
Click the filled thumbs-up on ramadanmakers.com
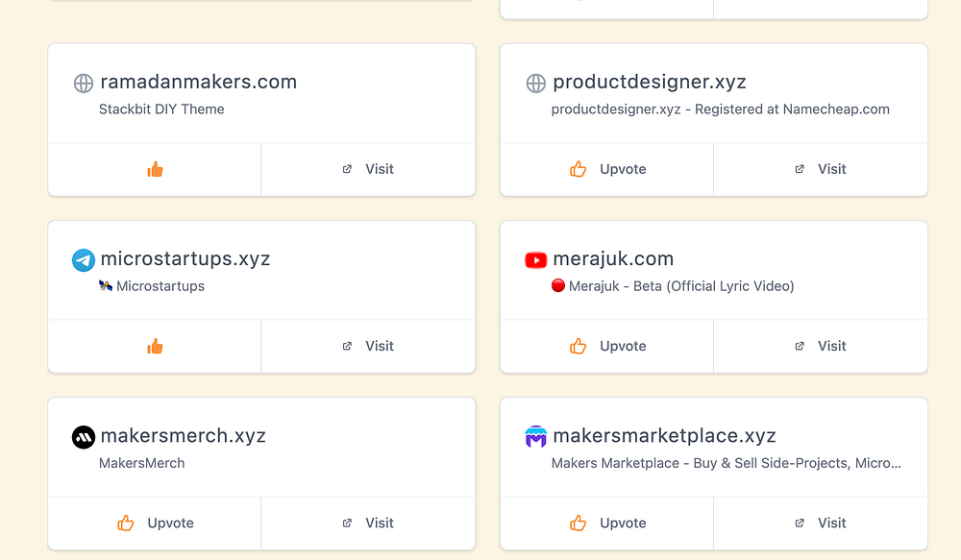[155, 169]
